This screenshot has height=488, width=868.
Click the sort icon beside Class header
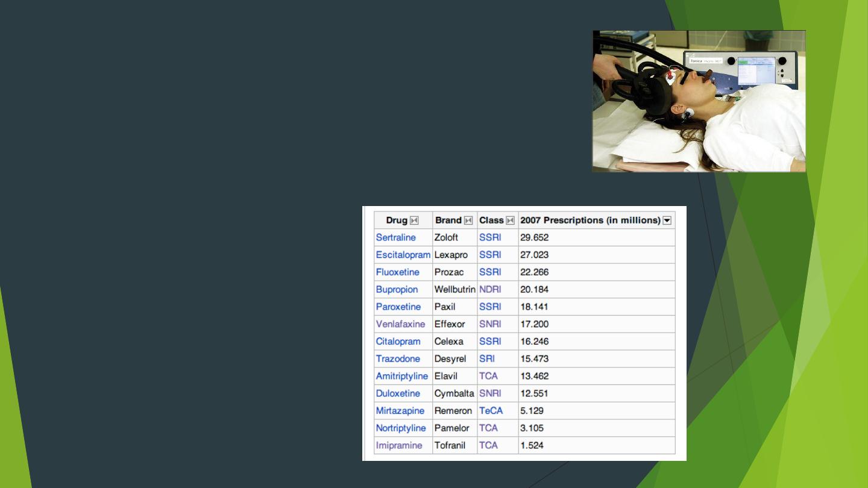pyautogui.click(x=511, y=221)
